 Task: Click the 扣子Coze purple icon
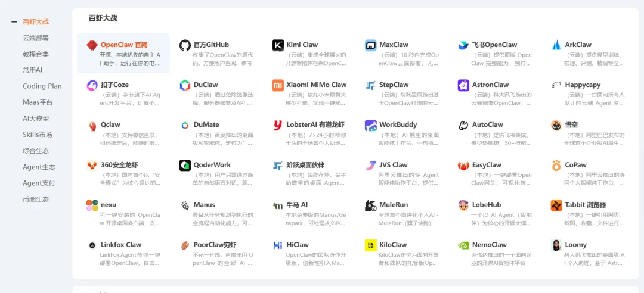(x=92, y=85)
